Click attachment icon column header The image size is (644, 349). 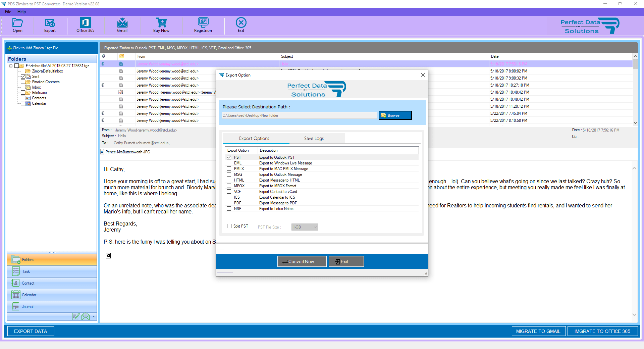coord(104,56)
